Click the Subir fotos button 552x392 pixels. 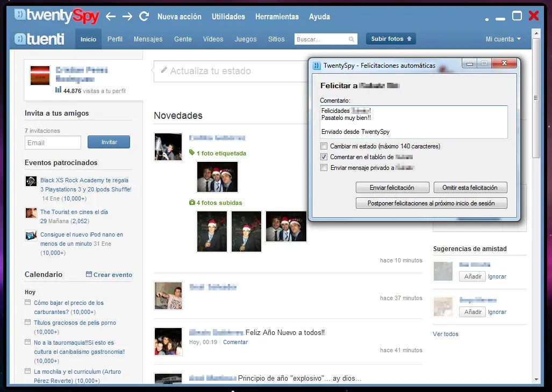(x=391, y=39)
